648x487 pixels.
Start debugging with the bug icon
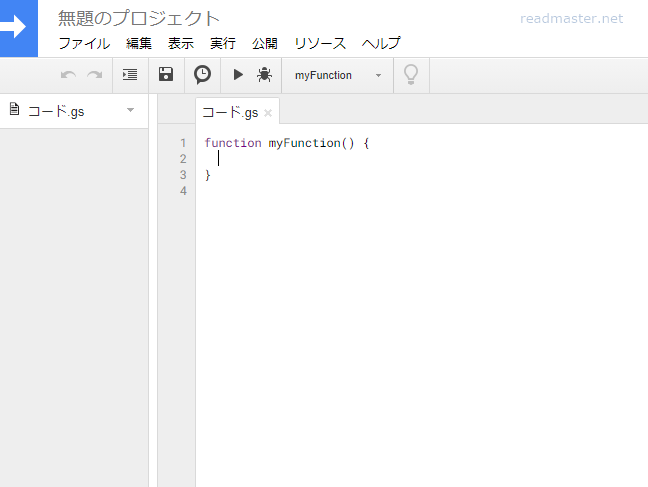pyautogui.click(x=264, y=75)
